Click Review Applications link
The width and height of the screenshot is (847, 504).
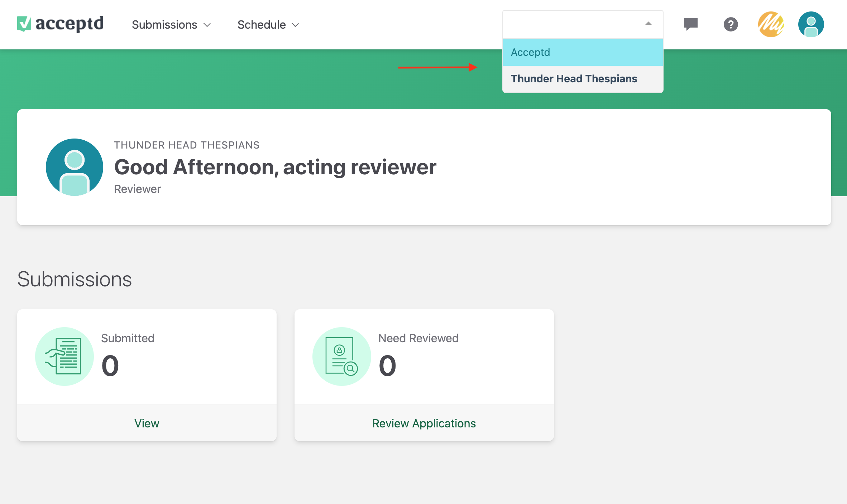coord(424,423)
